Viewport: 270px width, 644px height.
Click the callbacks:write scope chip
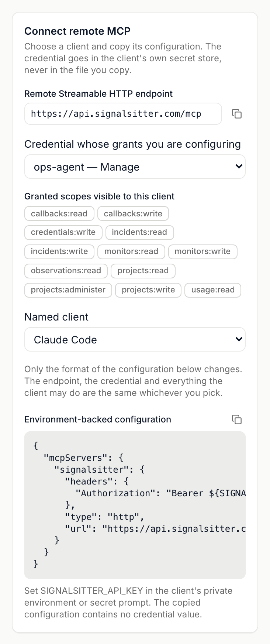coord(133,213)
